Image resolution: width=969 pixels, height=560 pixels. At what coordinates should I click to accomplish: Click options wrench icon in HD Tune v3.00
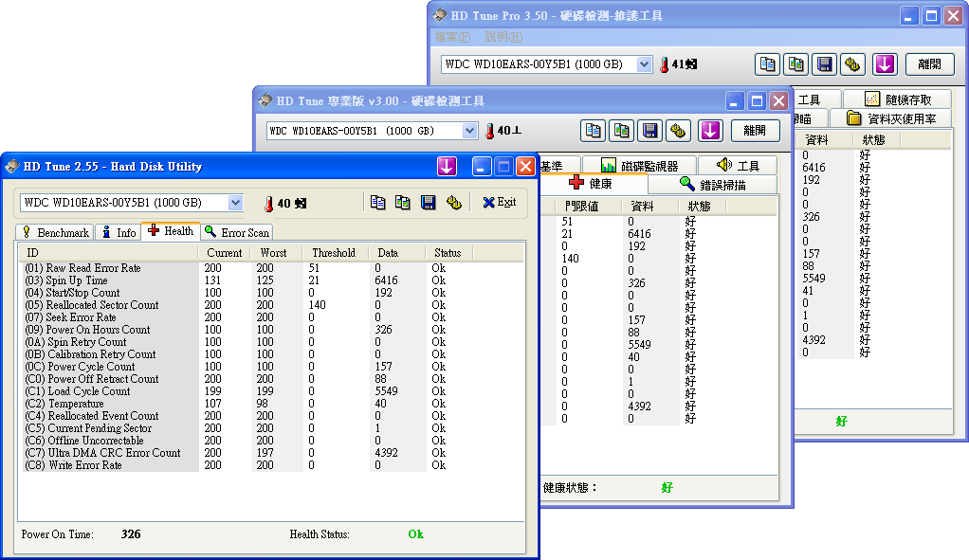678,130
